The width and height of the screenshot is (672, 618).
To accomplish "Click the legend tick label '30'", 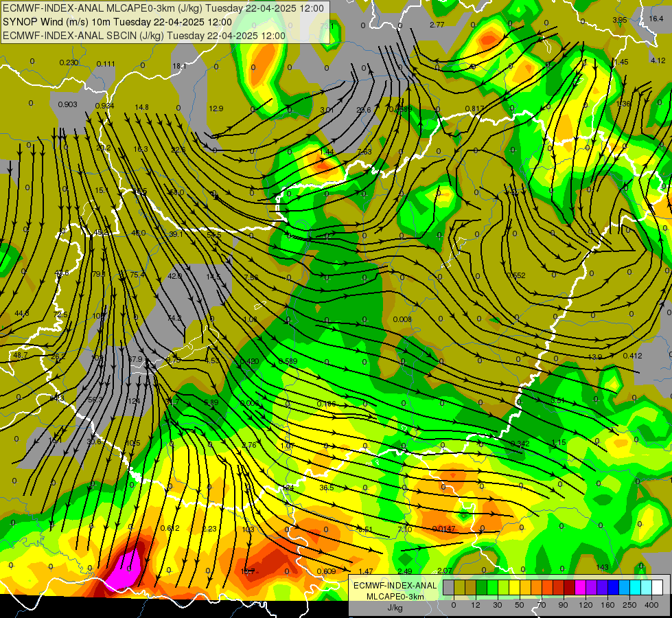I will coord(498,605).
